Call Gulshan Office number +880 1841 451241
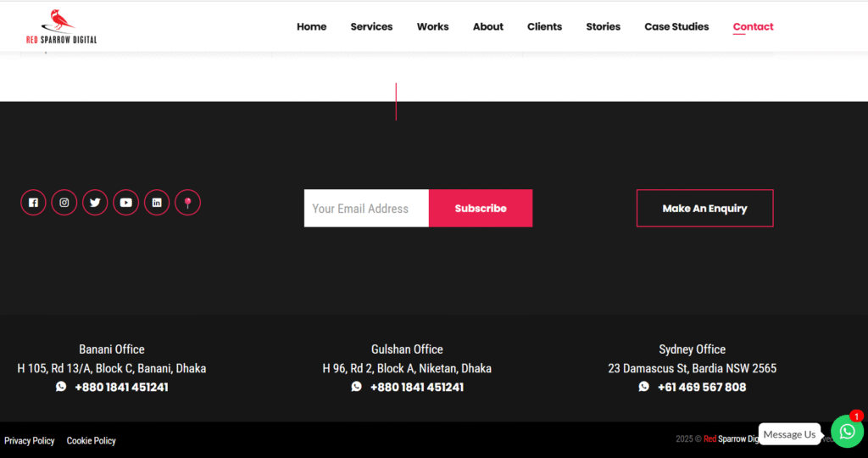This screenshot has height=458, width=868. [417, 387]
